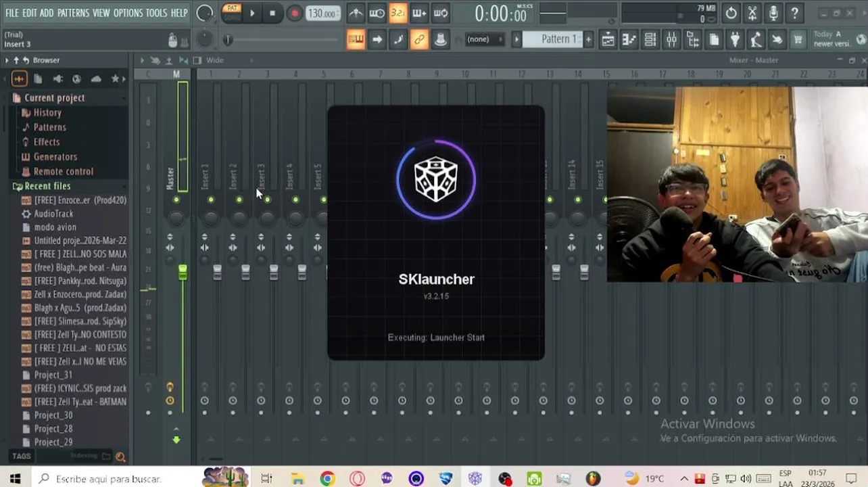868x487 pixels.
Task: Toggle the highlighted link controller icon
Action: coord(419,39)
